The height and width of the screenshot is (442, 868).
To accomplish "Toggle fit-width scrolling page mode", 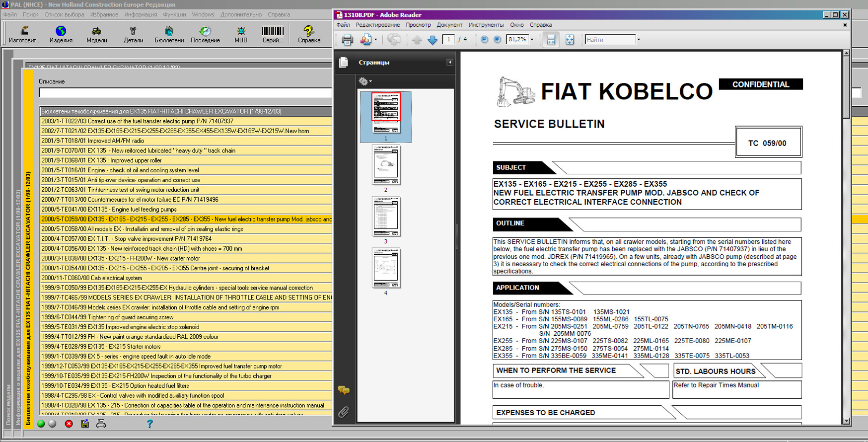I will coord(551,40).
